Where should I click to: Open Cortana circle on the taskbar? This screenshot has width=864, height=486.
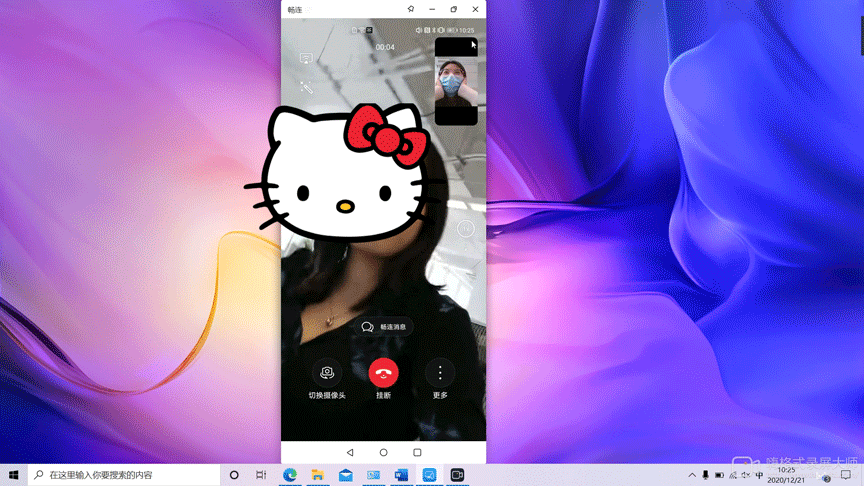(x=234, y=474)
